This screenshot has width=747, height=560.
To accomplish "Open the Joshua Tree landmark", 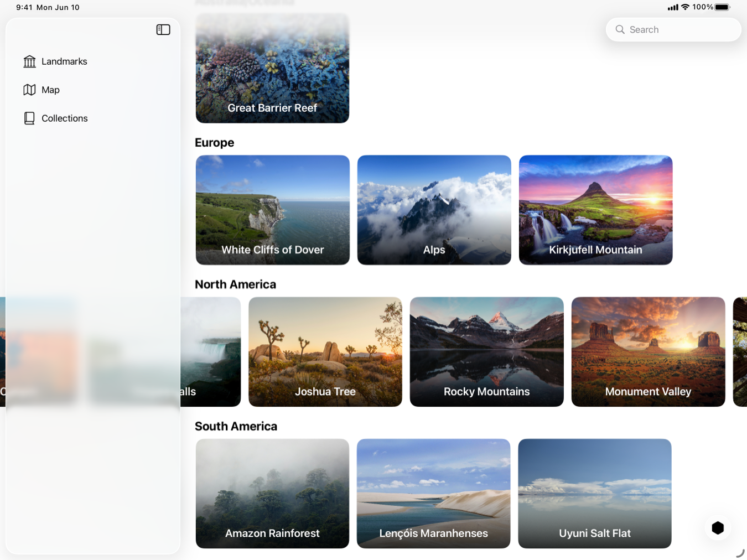I will [x=325, y=351].
